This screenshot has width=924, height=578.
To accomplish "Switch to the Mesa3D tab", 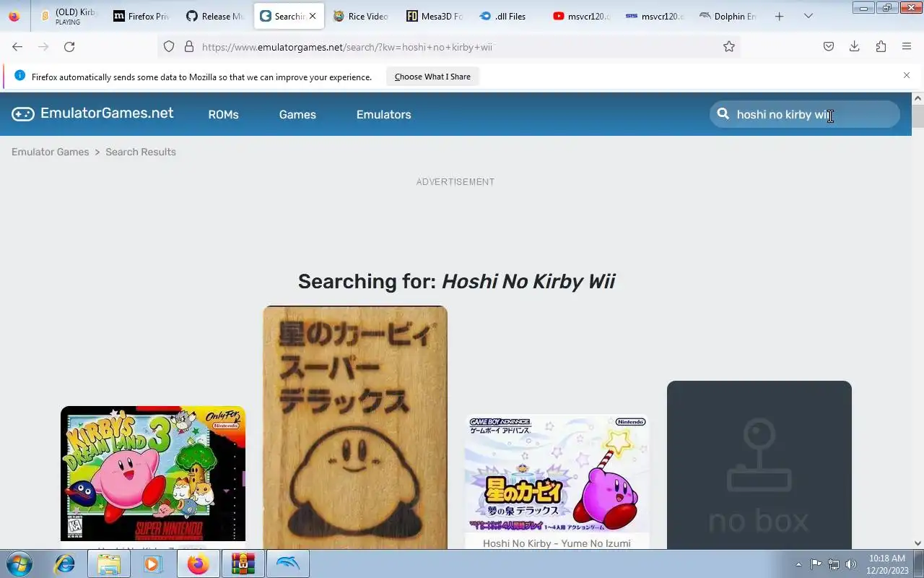I will coord(435,16).
